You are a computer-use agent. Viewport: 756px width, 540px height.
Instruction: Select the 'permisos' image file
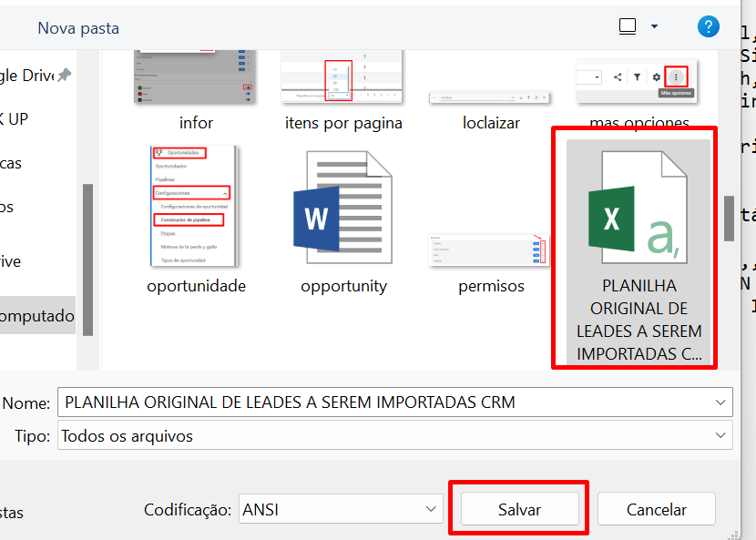coord(489,250)
